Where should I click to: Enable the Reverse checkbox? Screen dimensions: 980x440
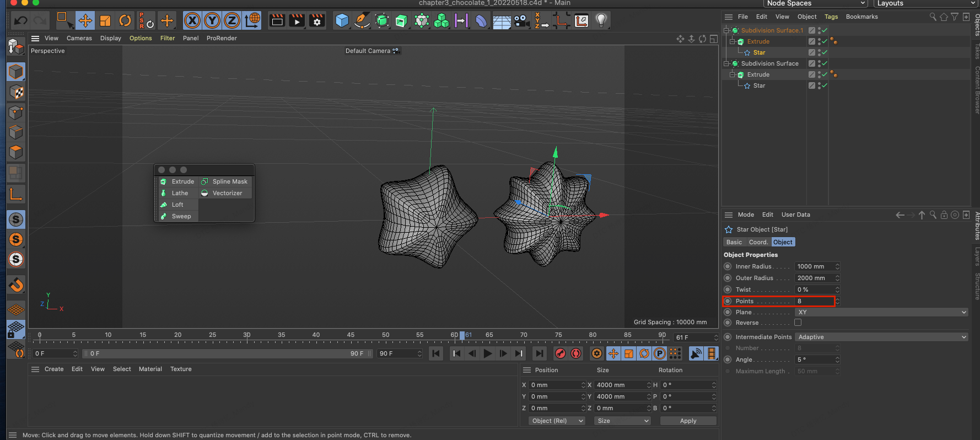[798, 323]
